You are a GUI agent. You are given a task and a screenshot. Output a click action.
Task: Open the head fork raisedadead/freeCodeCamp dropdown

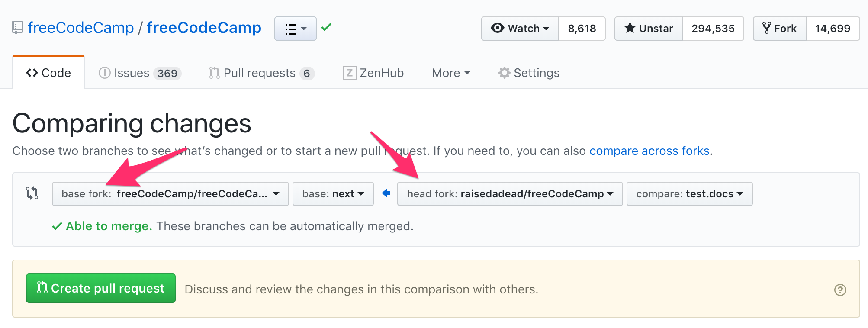(x=510, y=194)
